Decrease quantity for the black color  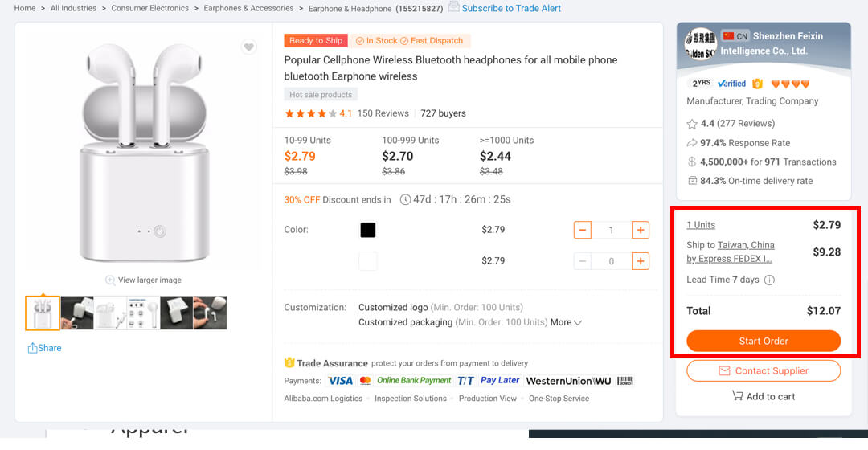[x=583, y=231]
